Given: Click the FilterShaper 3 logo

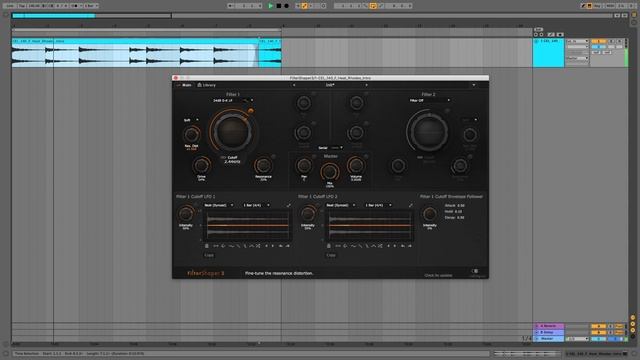Looking at the screenshot, I should pos(206,273).
